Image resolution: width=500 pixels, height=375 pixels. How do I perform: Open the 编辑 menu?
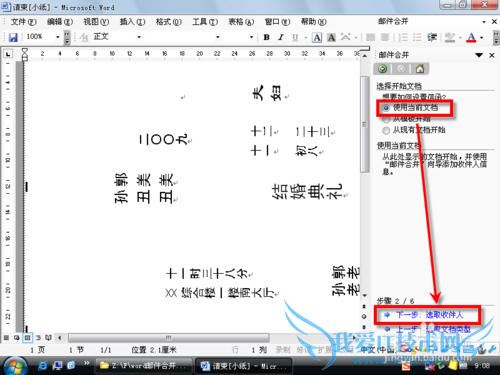pos(60,22)
